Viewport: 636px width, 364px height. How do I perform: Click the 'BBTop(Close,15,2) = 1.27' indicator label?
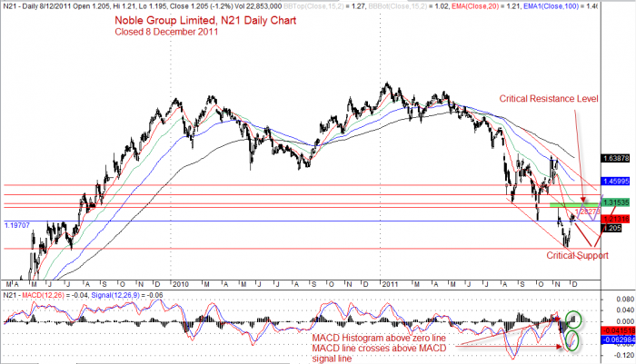coord(326,6)
